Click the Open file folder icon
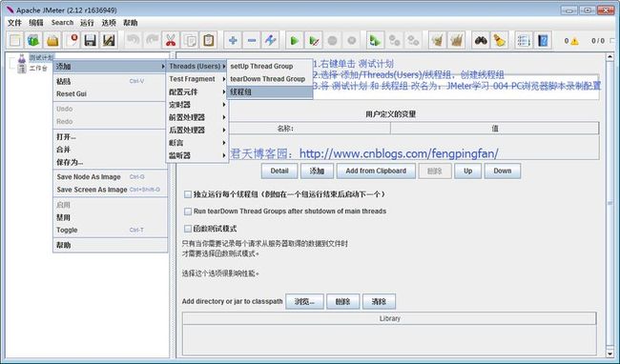Image resolution: width=620 pixels, height=364 pixels. [x=52, y=40]
